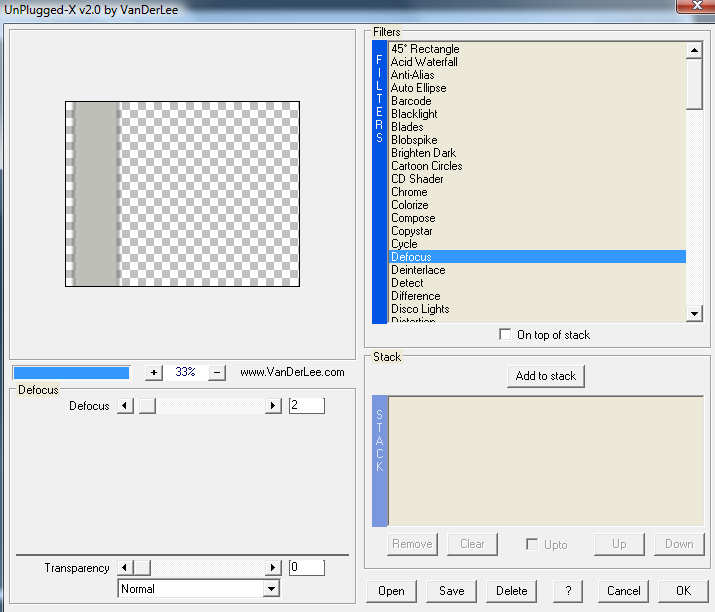Viewport: 715px width, 612px height.
Task: Select the Chrome filter from list
Action: pos(409,192)
